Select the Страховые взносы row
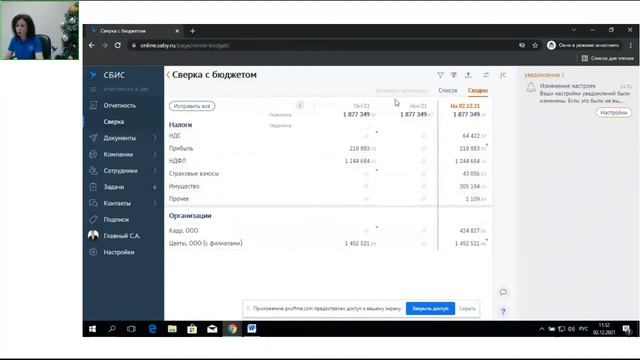Image resolution: width=640 pixels, height=360 pixels. click(329, 173)
